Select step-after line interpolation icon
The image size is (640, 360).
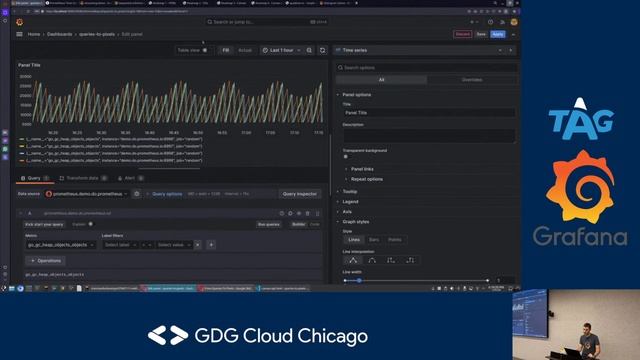410,260
